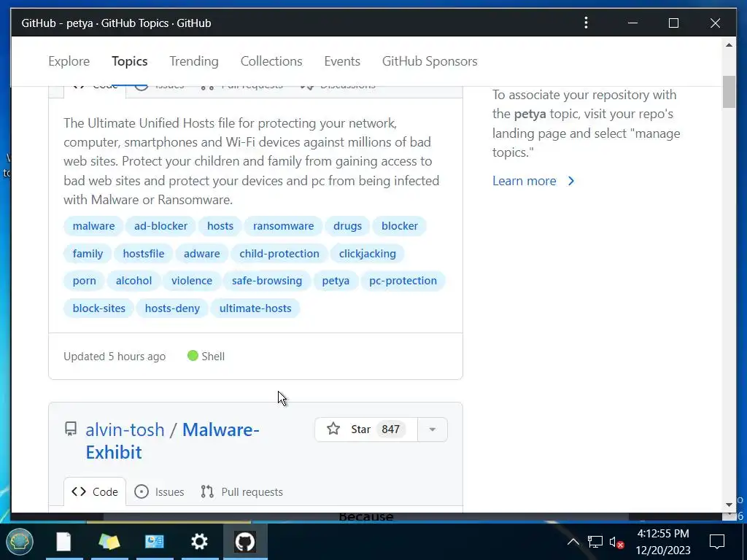Viewport: 747px width, 560px height.
Task: Show hidden system tray icons
Action: pyautogui.click(x=573, y=542)
